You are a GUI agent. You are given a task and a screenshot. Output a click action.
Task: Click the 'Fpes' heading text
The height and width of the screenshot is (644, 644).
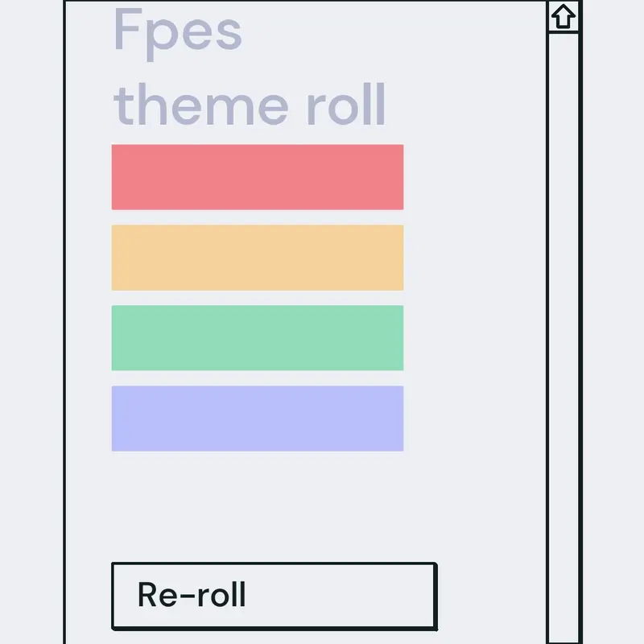[177, 34]
